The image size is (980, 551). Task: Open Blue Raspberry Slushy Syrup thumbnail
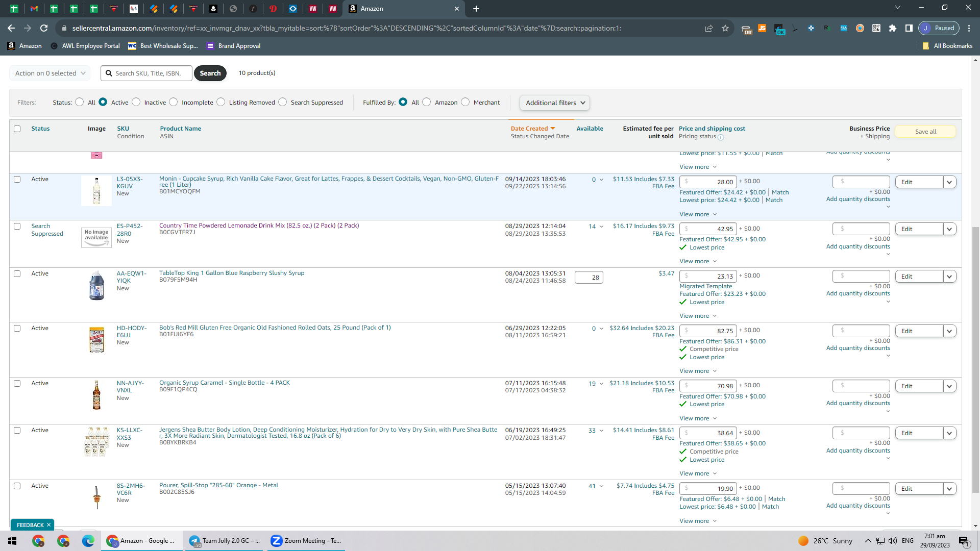click(x=96, y=285)
